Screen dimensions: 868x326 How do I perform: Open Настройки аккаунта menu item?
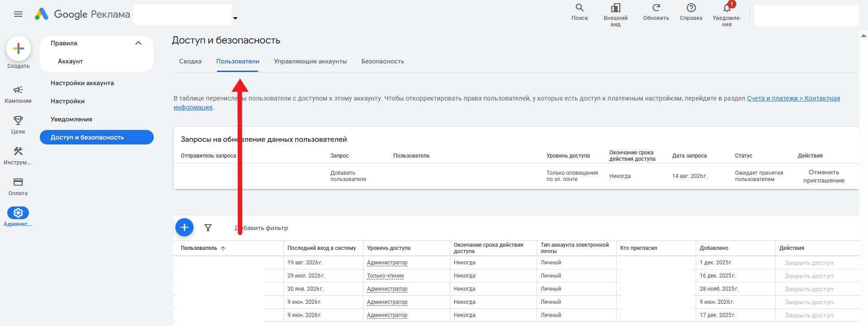tap(82, 83)
